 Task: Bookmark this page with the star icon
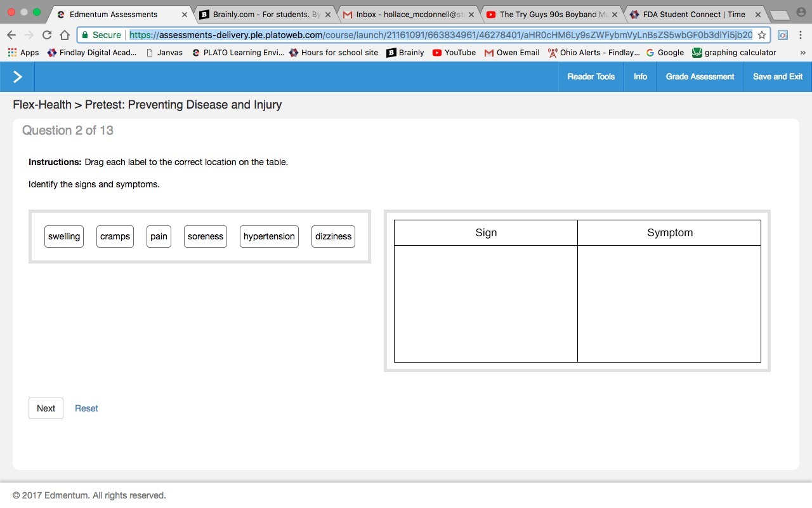coord(762,35)
